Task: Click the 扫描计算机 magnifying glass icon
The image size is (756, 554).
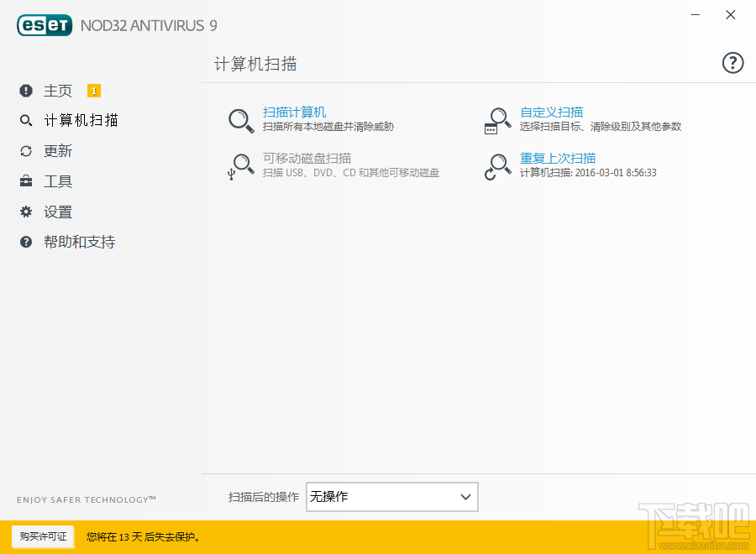Action: coord(241,122)
